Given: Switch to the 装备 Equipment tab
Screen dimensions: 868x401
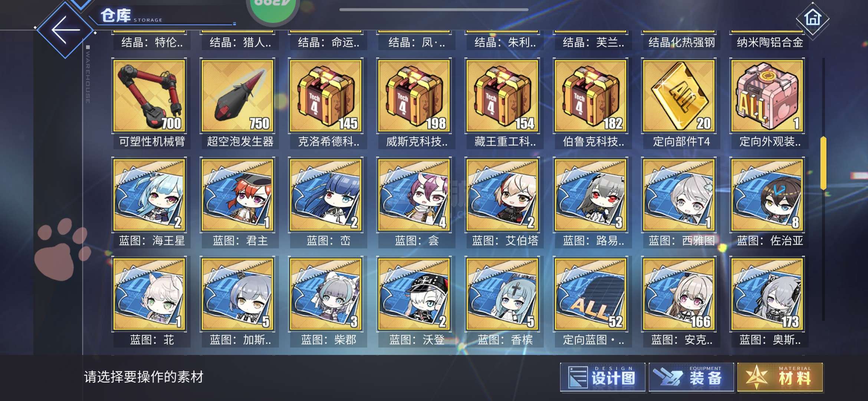Looking at the screenshot, I should (691, 377).
